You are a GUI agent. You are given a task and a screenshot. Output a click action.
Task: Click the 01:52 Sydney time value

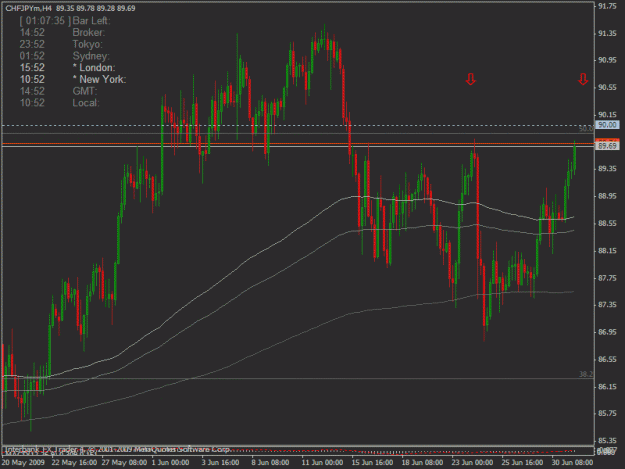tap(32, 56)
